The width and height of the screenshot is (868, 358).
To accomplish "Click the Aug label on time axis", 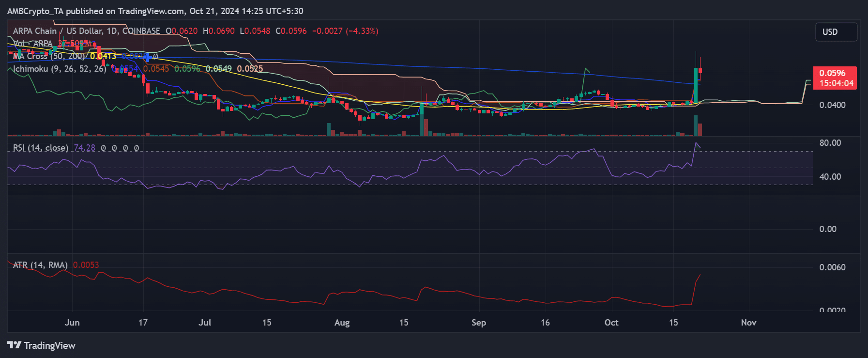I will pyautogui.click(x=342, y=323).
